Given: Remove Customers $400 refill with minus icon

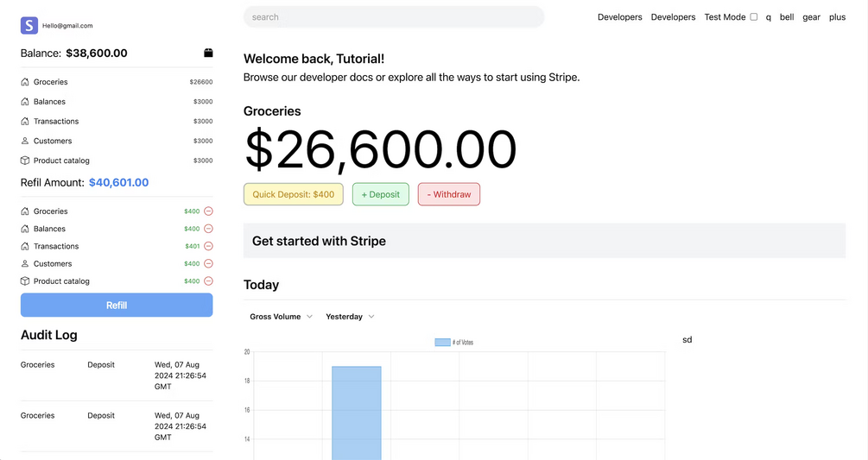Looking at the screenshot, I should pos(208,264).
